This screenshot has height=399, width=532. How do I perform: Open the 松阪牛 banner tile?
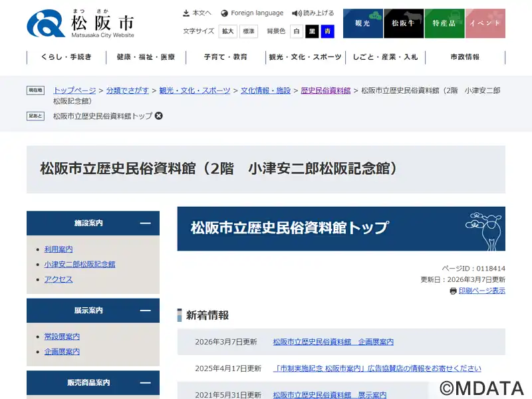(403, 23)
